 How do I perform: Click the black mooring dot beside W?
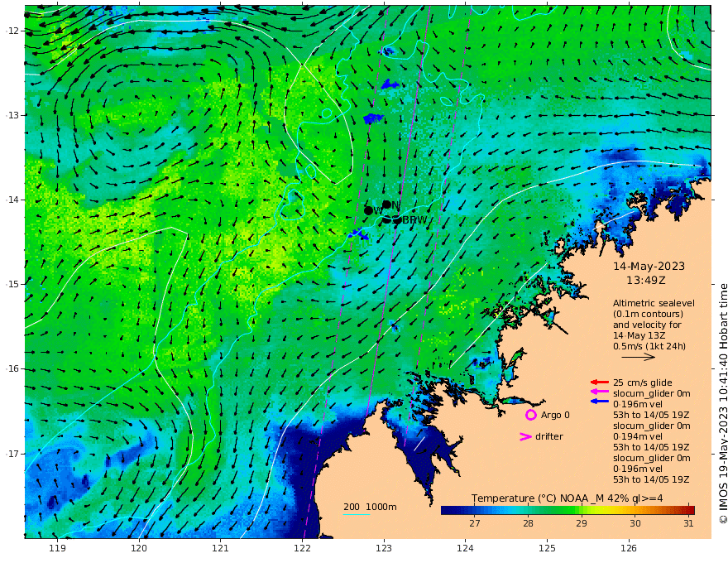pos(368,210)
